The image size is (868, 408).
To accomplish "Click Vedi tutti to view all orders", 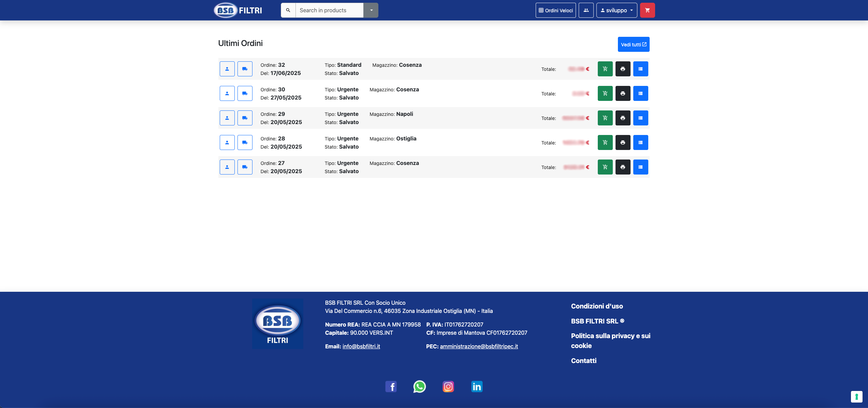I will tap(633, 44).
